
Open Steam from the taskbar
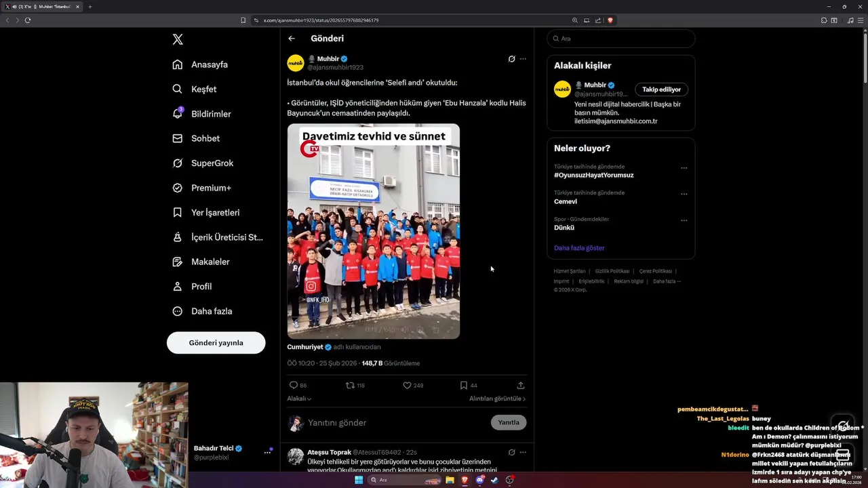(494, 480)
